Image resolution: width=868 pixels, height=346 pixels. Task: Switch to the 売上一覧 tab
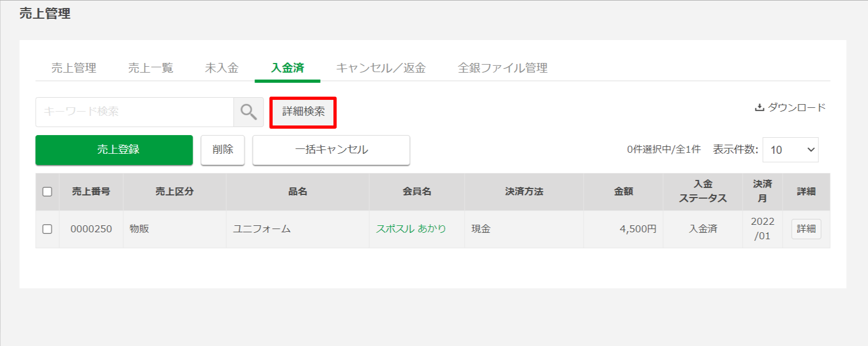click(x=151, y=68)
